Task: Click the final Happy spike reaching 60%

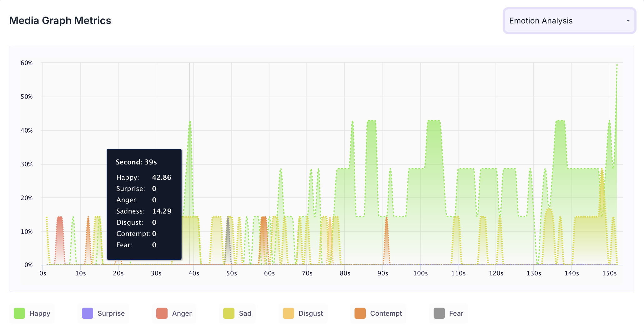Action: 617,65
